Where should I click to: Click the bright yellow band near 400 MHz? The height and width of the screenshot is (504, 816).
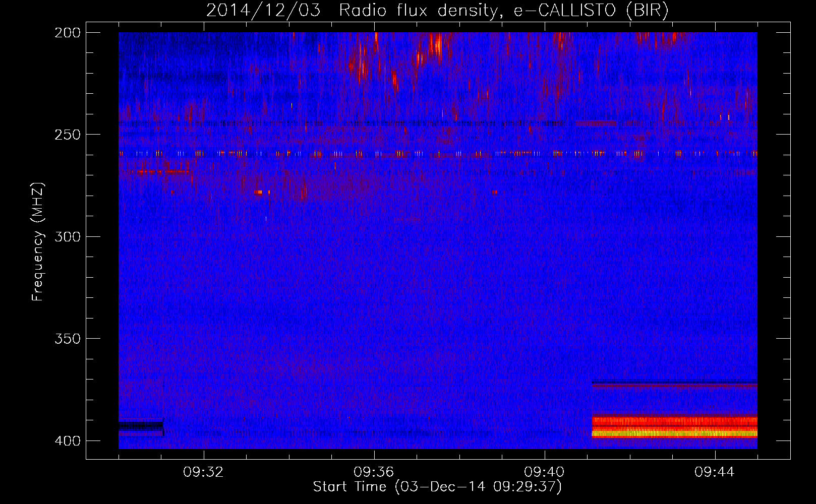tap(674, 433)
